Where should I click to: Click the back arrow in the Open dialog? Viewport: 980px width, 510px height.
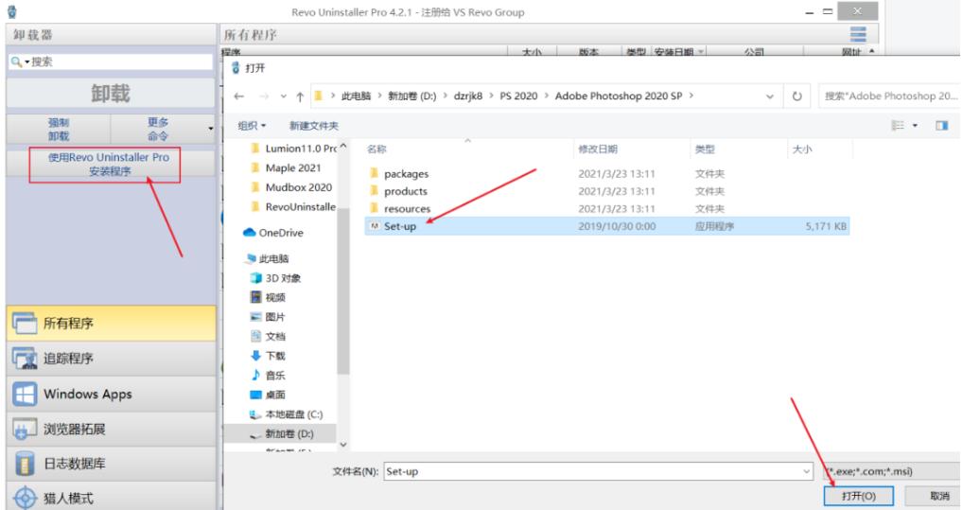point(238,97)
